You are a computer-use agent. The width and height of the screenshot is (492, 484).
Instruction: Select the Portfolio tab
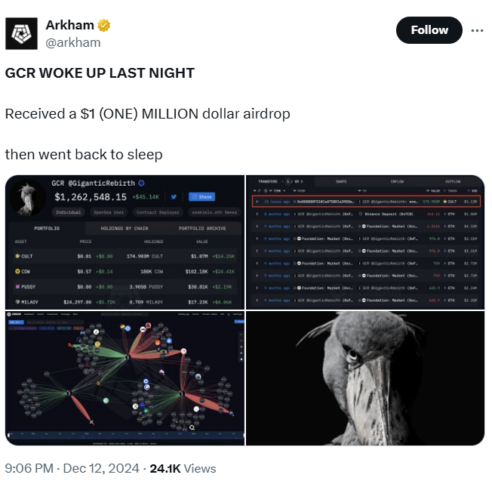(x=47, y=228)
